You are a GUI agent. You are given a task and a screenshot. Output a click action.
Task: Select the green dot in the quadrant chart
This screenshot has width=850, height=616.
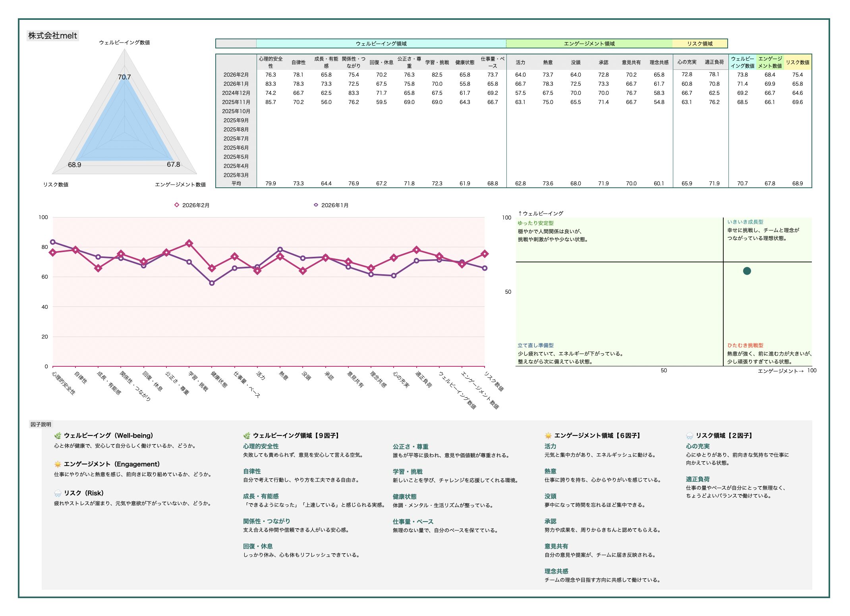point(747,271)
